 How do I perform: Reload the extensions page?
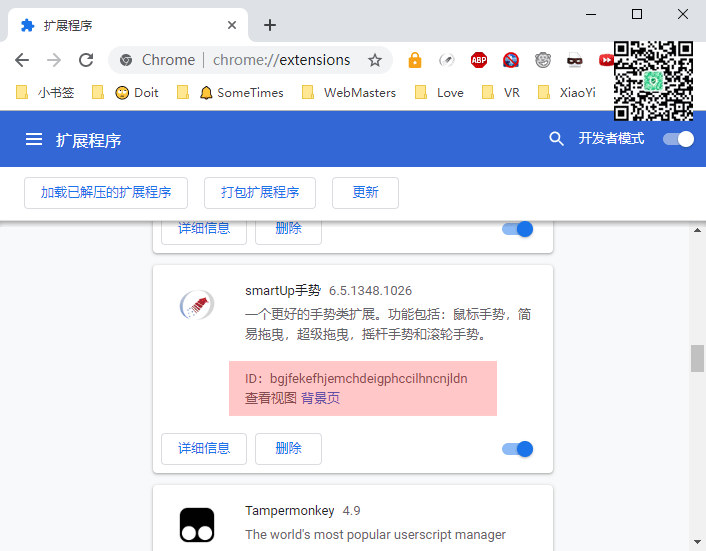(86, 60)
